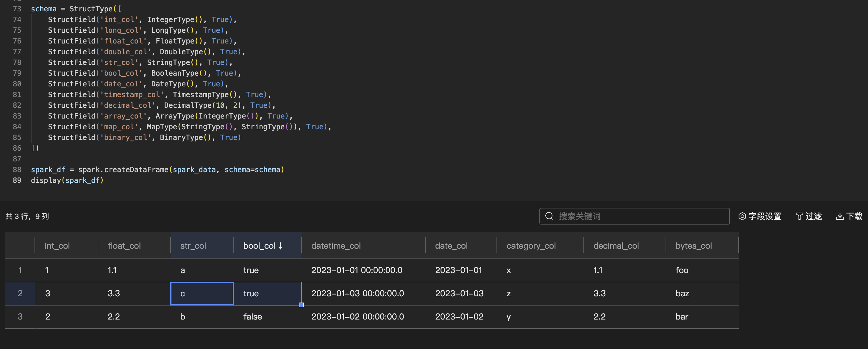Click the search magnifier icon
Image resolution: width=868 pixels, height=349 pixels.
click(549, 216)
